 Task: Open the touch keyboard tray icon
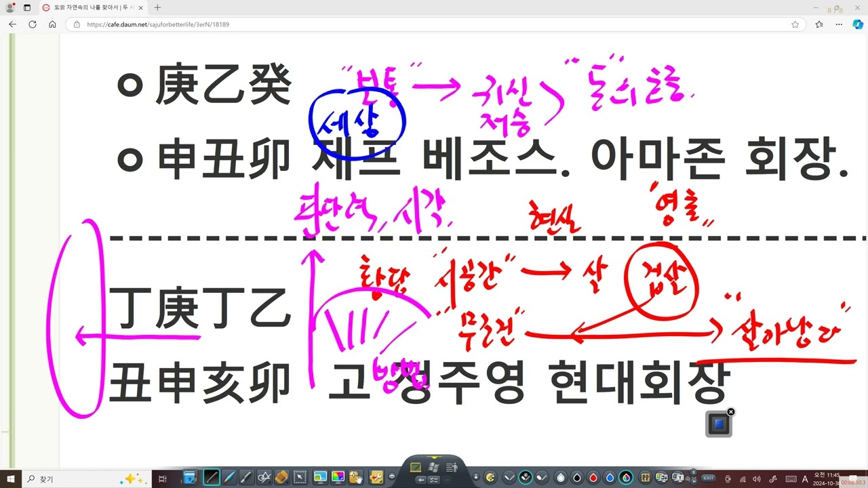coord(791,479)
